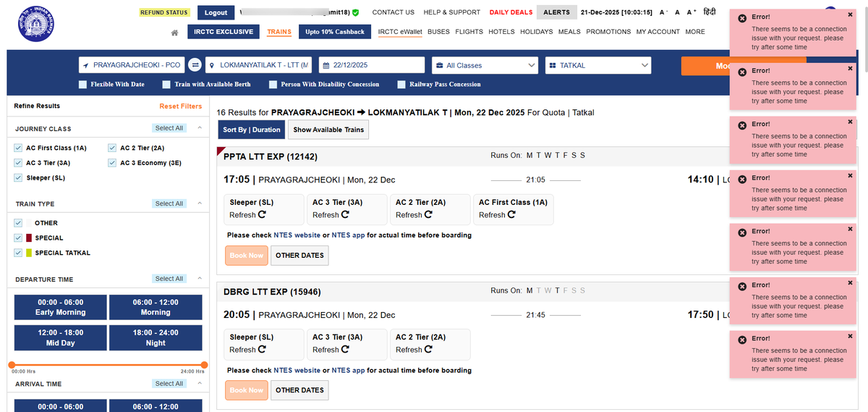The image size is (868, 412).
Task: Click left handle of departure time slider
Action: pos(12,365)
